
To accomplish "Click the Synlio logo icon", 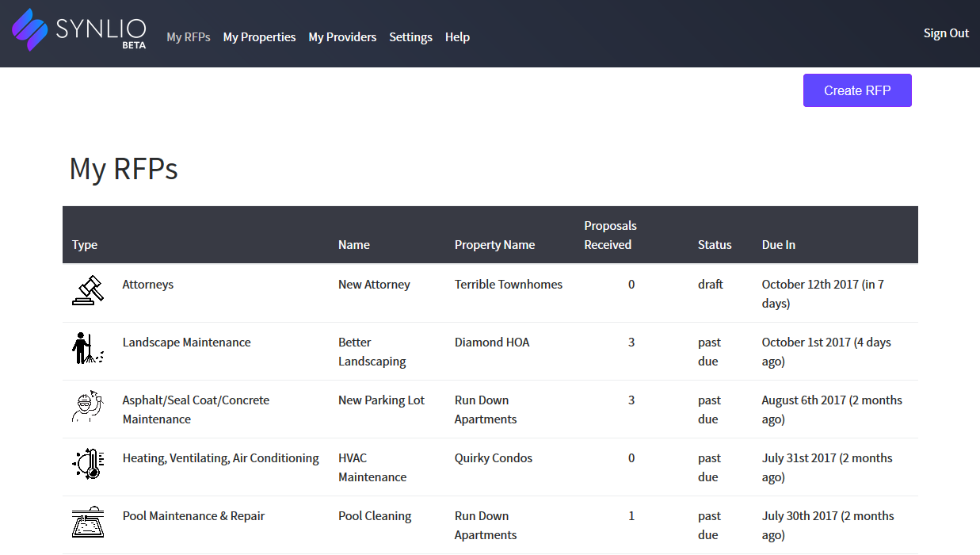I will [30, 30].
